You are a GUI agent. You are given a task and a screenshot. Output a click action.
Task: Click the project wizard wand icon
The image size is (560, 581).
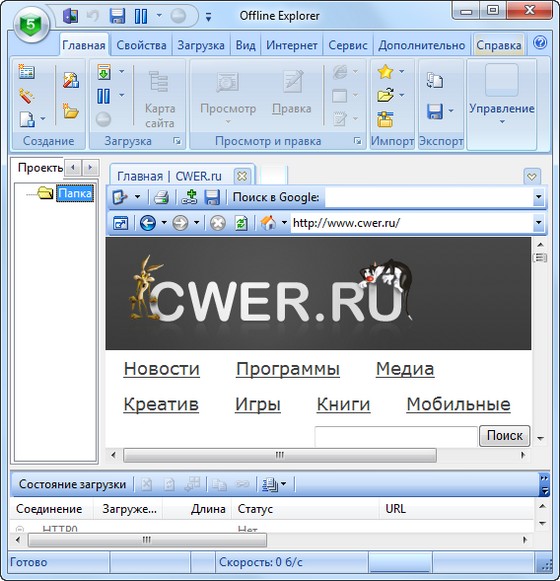(x=27, y=96)
